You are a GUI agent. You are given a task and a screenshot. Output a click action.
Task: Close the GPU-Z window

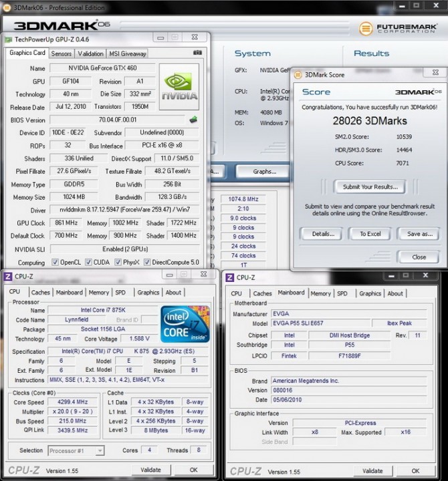[x=195, y=37]
